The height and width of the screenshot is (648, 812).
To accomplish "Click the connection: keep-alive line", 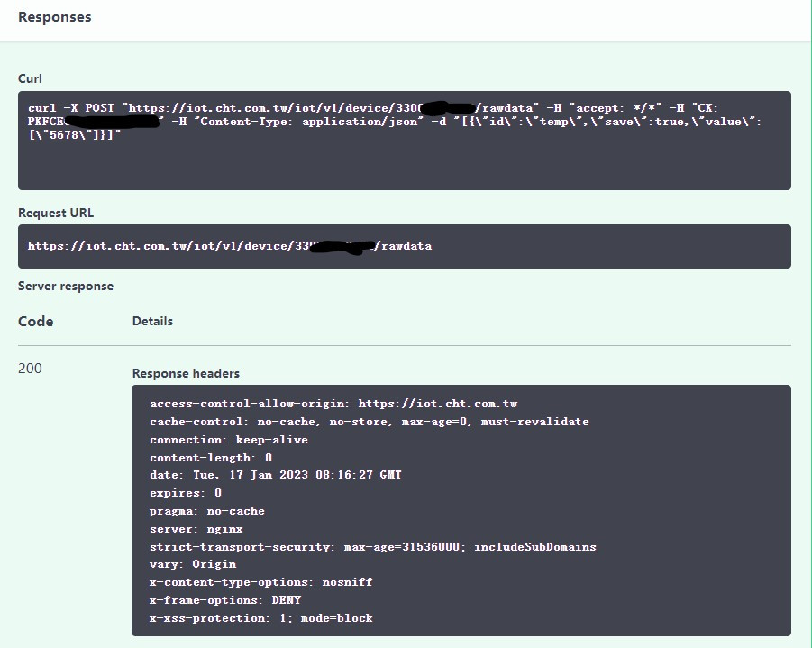I will click(229, 440).
